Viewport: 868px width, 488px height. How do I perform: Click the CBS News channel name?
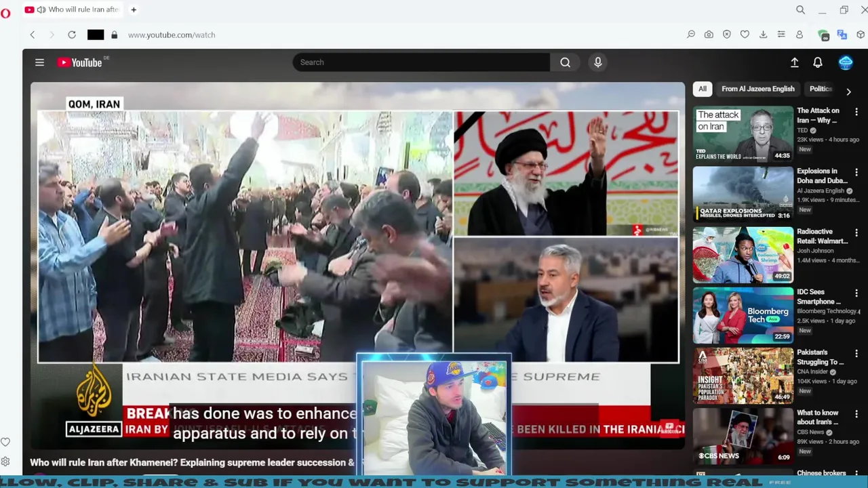coord(810,432)
